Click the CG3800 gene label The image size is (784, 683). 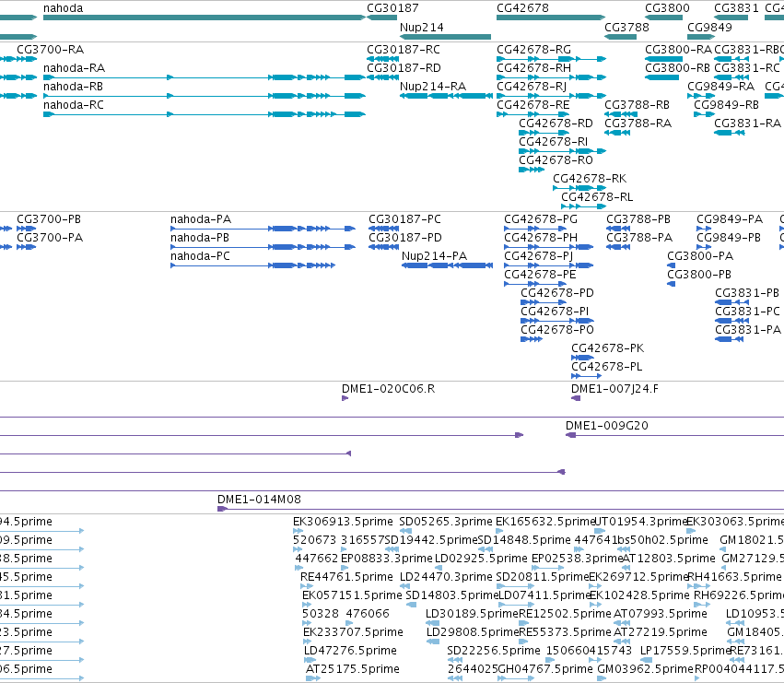pos(667,8)
